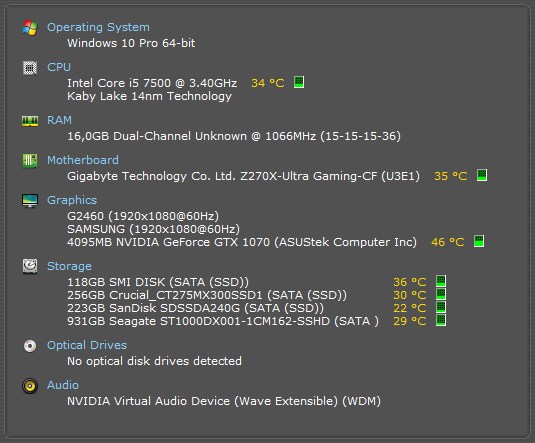
Task: Click the CPU chip icon
Action: [30, 68]
